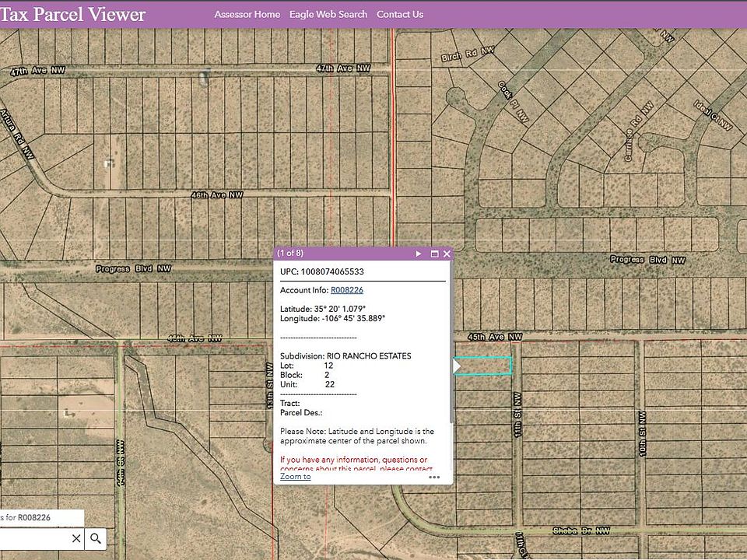Click the Cook Pl NW map label

513,103
